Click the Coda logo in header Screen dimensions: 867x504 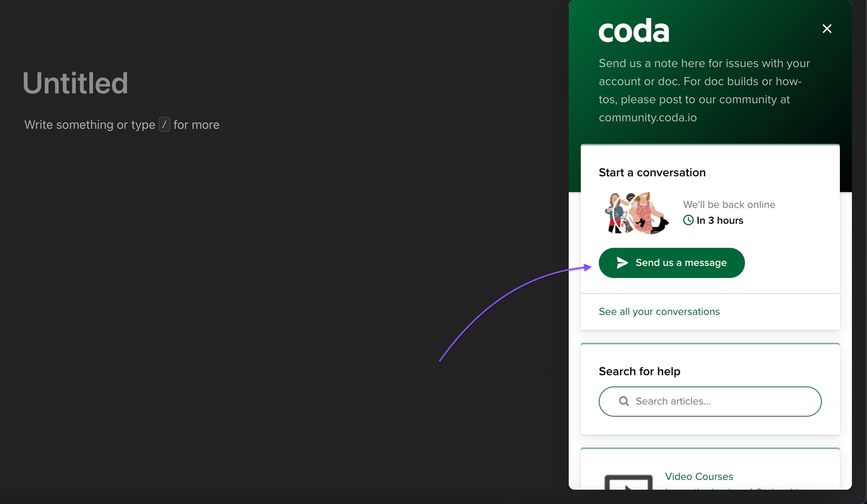(634, 31)
